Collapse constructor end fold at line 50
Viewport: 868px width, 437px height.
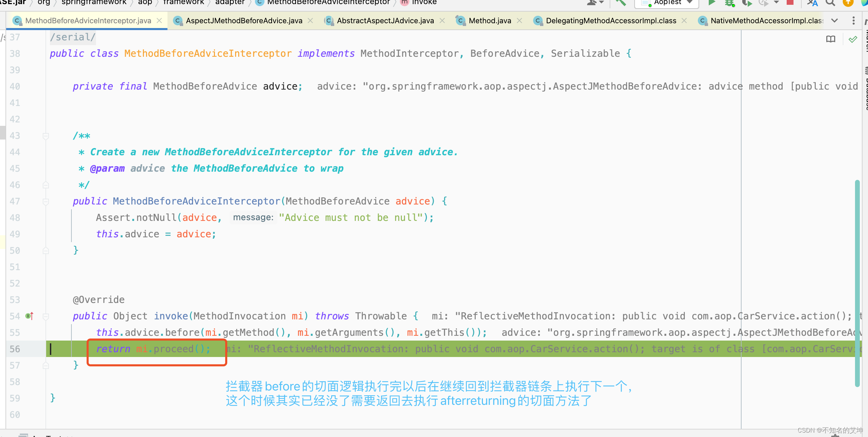pos(46,251)
